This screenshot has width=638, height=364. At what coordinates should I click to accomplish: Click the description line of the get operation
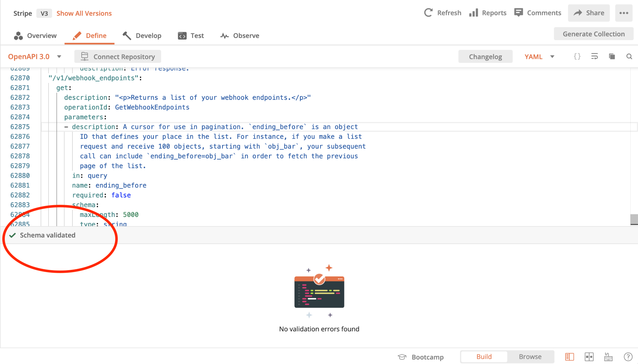click(x=187, y=98)
